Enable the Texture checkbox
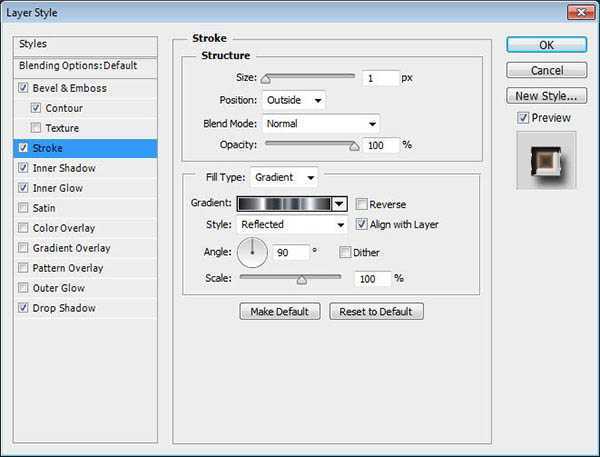 click(36, 128)
